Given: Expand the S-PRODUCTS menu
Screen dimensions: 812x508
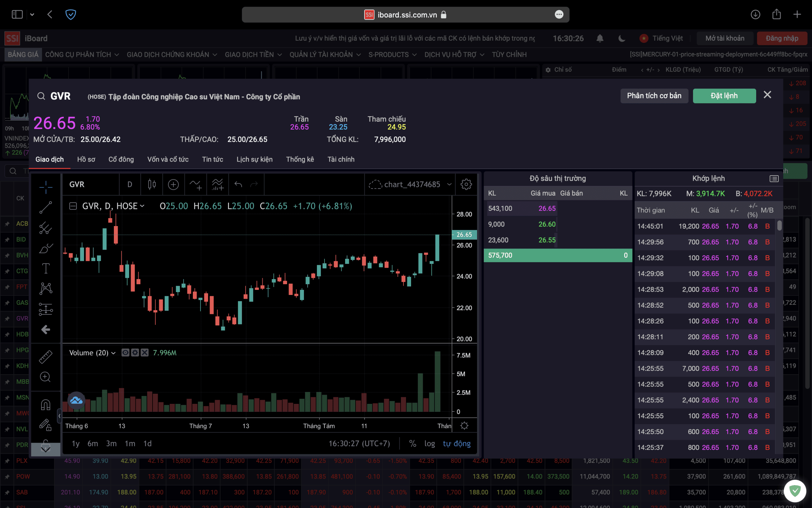Looking at the screenshot, I should tap(392, 54).
